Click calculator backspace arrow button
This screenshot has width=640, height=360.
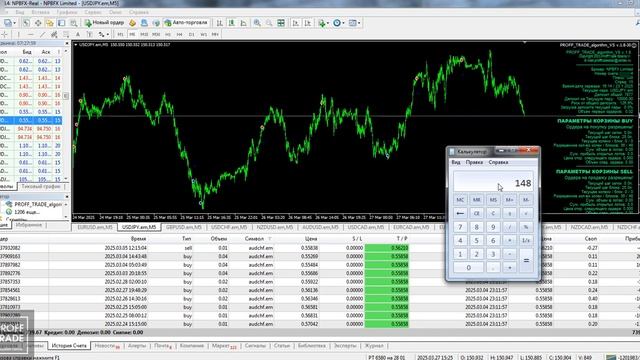460,213
